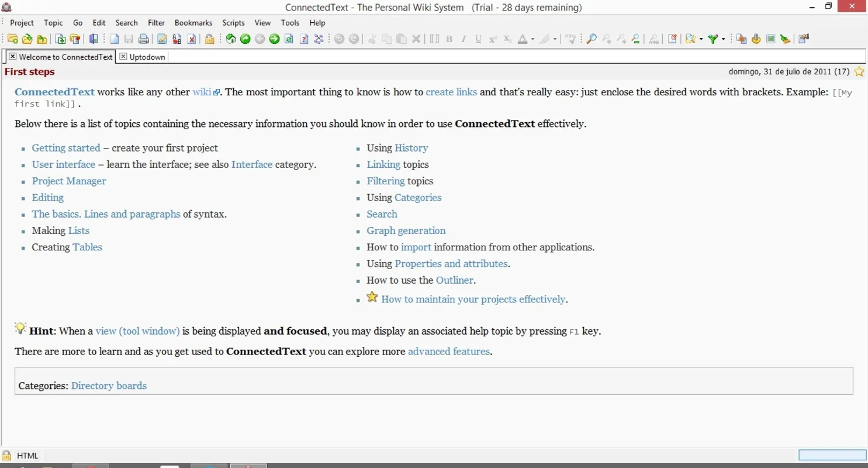Click the status bar padlock icon
The width and height of the screenshot is (868, 468).
pyautogui.click(x=6, y=456)
